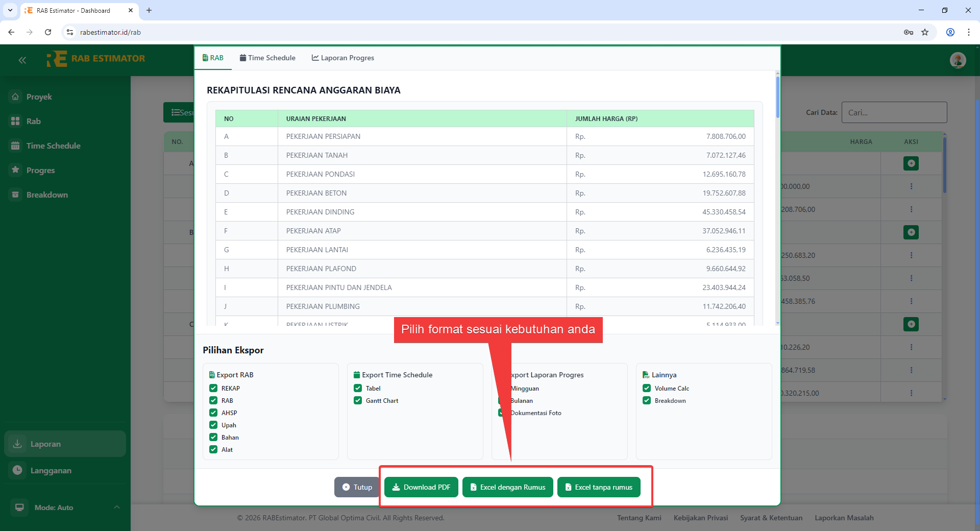Screen dimensions: 980x531
Task: Open Progres from the sidebar
Action: 40,170
